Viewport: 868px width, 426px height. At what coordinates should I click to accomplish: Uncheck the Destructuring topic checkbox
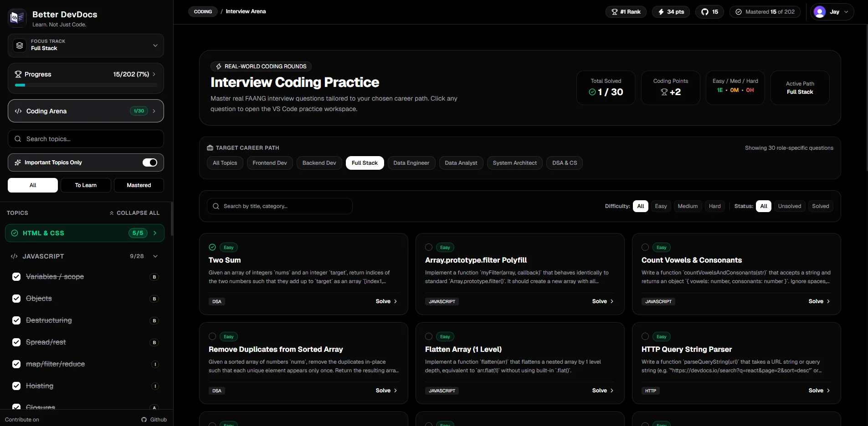tap(16, 320)
